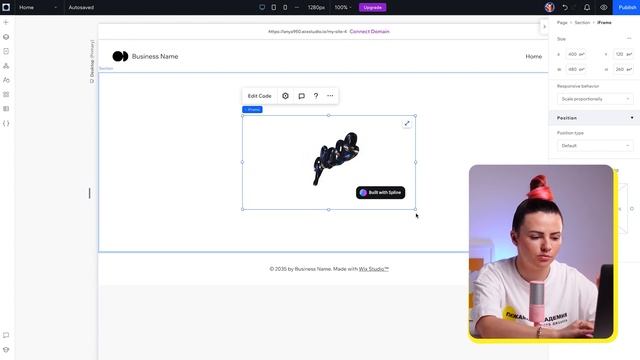The width and height of the screenshot is (640, 360).
Task: Open iFrame settings gear icon
Action: pos(285,96)
